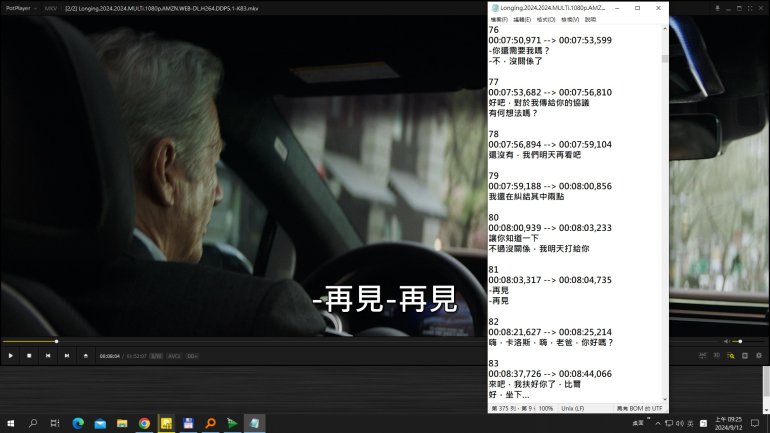Play the video in PotPlayer

pos(10,355)
